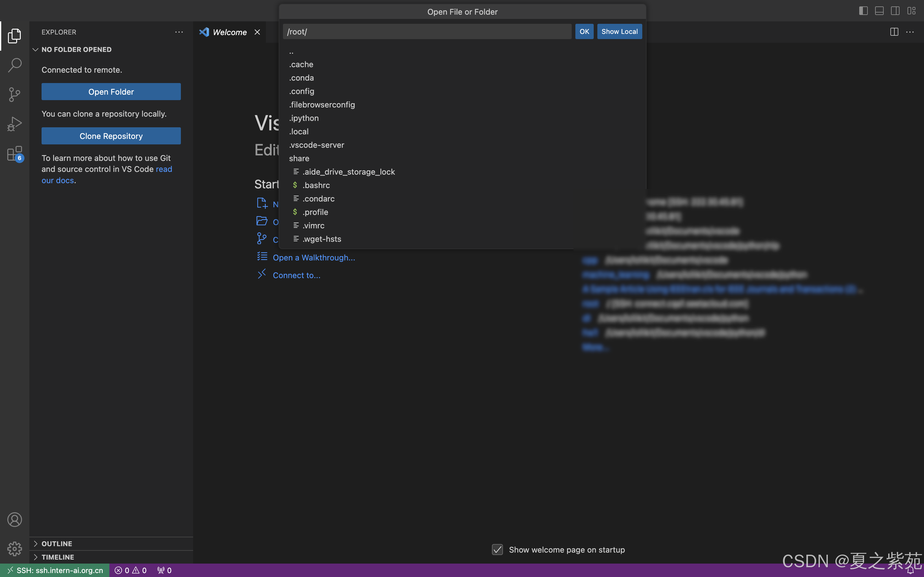Image resolution: width=924 pixels, height=577 pixels.
Task: Click the SSH remote status indicator
Action: [x=55, y=570]
